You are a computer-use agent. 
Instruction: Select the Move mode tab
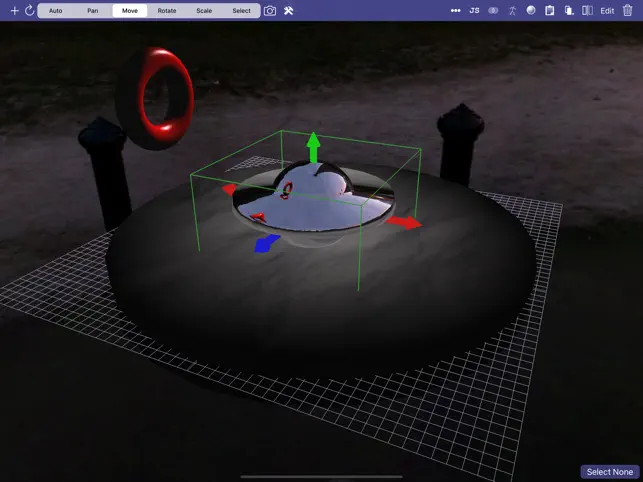coord(130,11)
